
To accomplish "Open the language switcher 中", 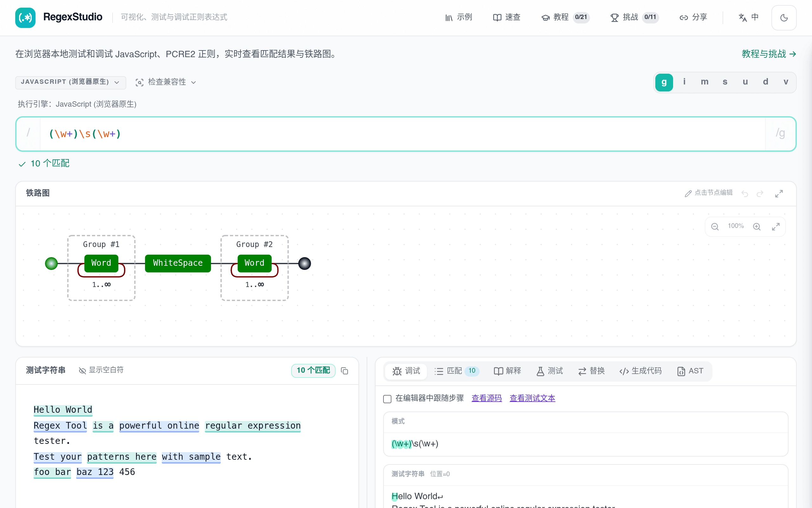I will click(749, 17).
